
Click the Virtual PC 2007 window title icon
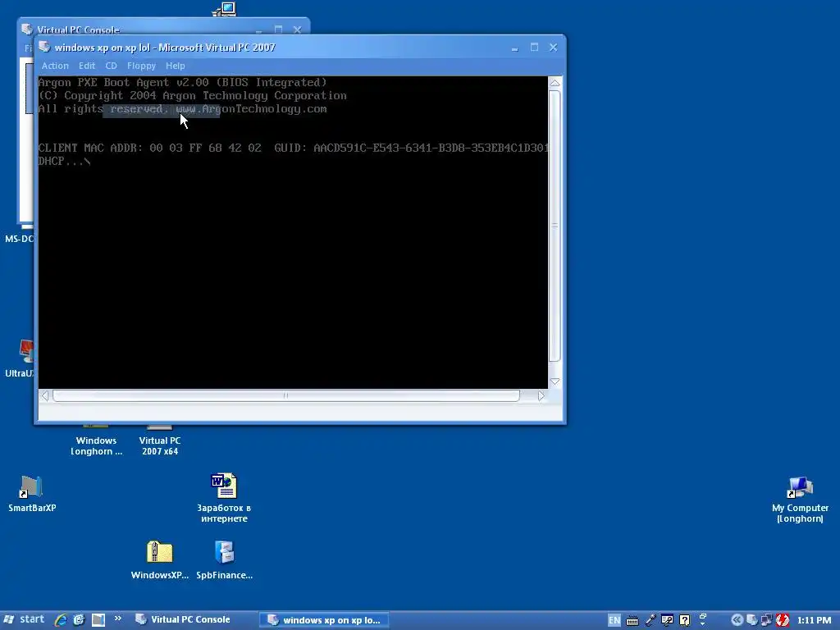click(44, 47)
